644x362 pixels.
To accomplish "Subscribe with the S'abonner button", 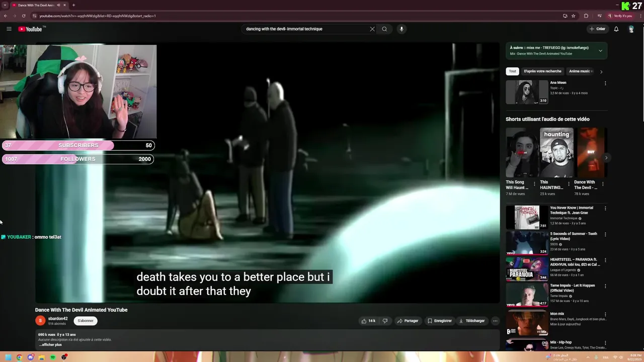I will point(86,321).
